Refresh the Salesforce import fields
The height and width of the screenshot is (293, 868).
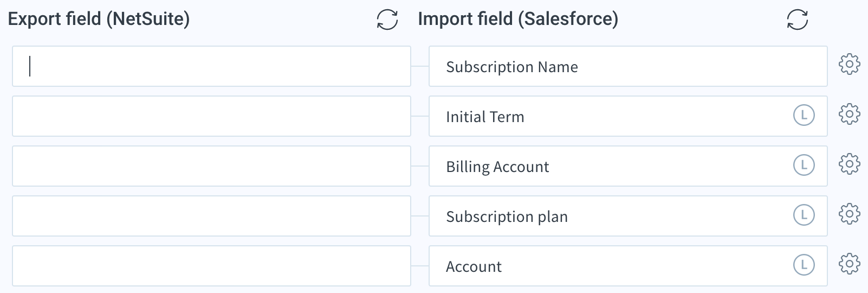[x=797, y=20]
